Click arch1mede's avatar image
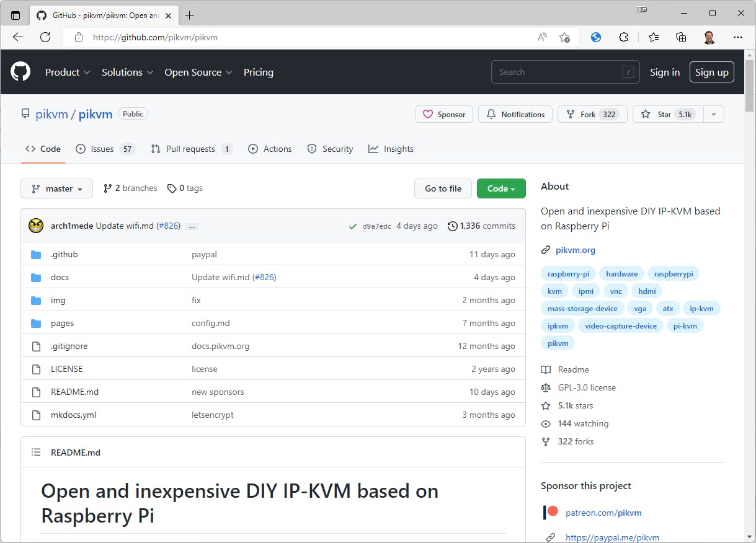The width and height of the screenshot is (756, 543). (x=36, y=226)
